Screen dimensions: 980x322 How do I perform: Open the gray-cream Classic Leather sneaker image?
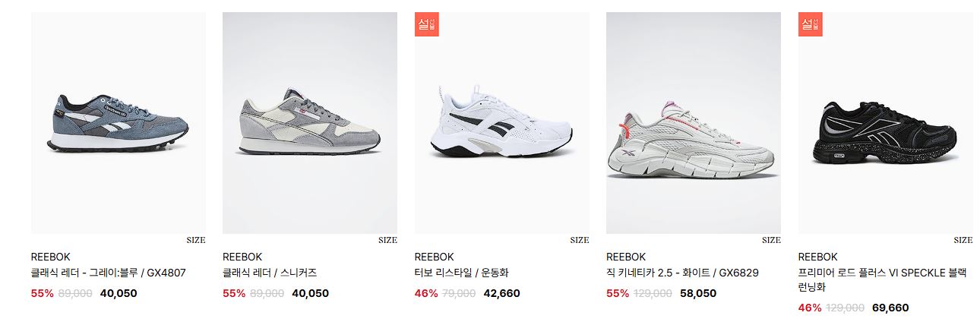click(x=310, y=123)
